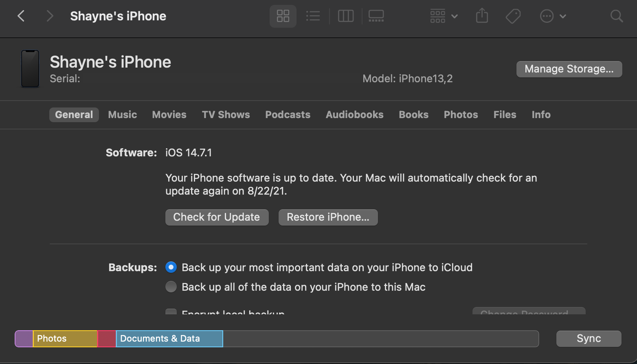Click the Tags icon in the toolbar

(x=513, y=16)
